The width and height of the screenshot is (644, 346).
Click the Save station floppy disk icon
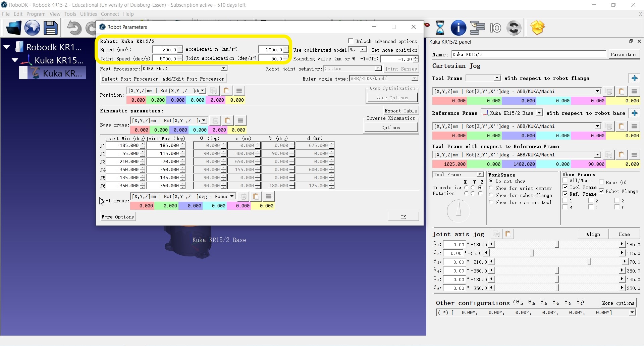tap(50, 28)
